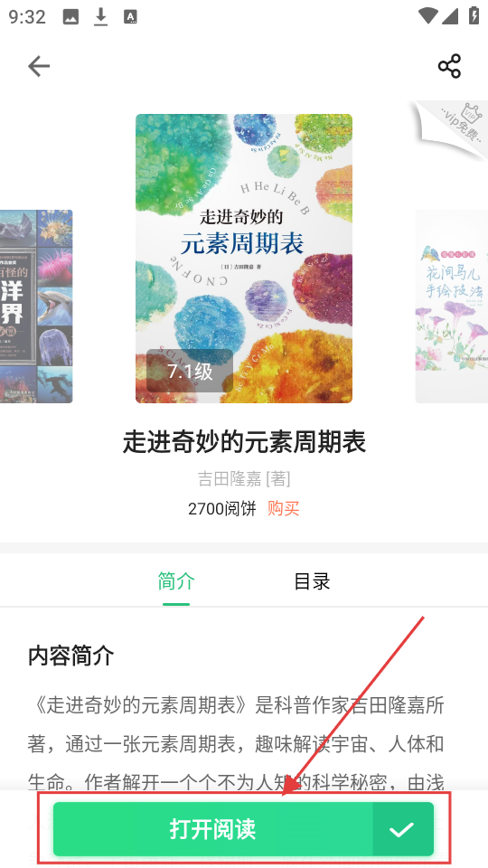
Task: Tap the battery icon in status bar
Action: click(474, 15)
